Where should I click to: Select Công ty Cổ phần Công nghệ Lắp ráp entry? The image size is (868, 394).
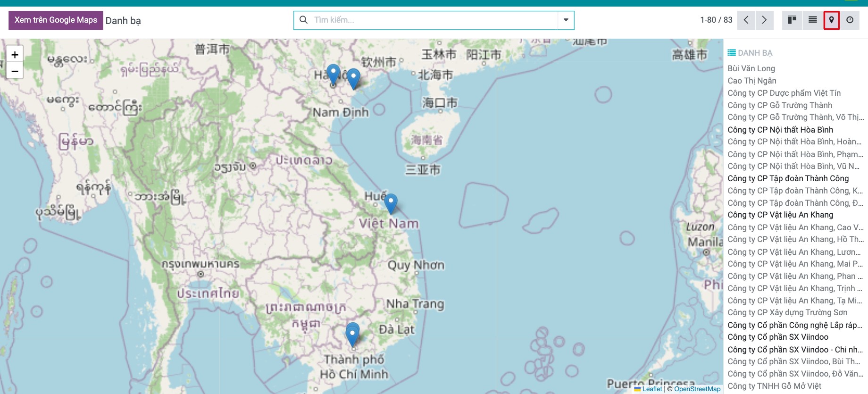coord(796,325)
